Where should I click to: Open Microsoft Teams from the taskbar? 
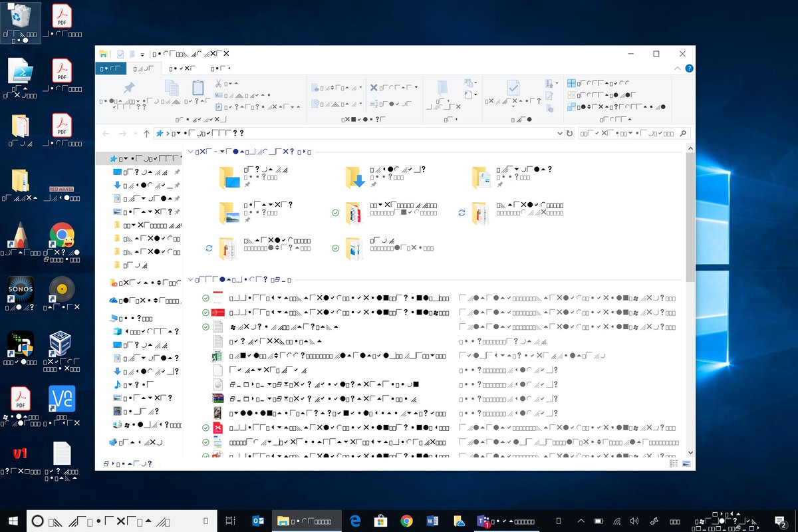click(505, 521)
